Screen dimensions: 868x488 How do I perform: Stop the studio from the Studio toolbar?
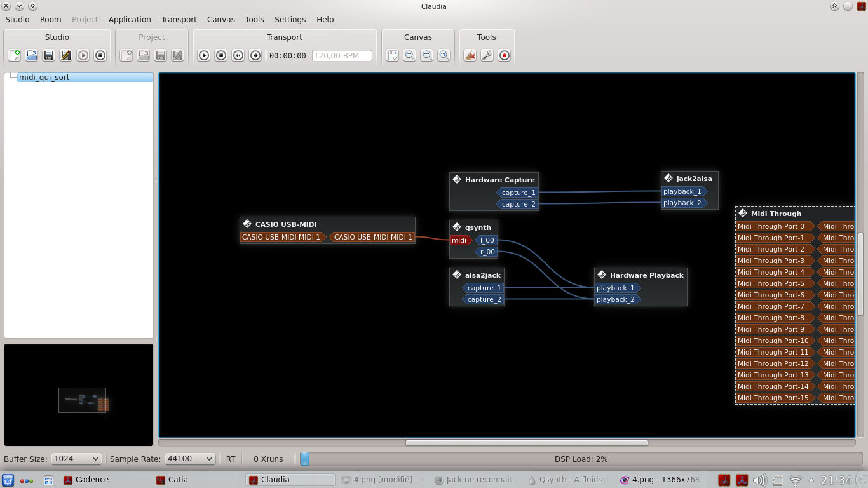100,55
